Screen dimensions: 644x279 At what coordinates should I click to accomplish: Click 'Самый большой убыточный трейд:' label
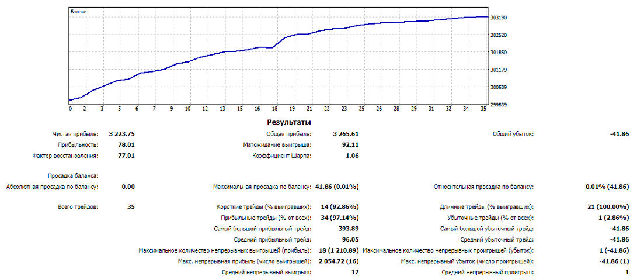tap(487, 229)
